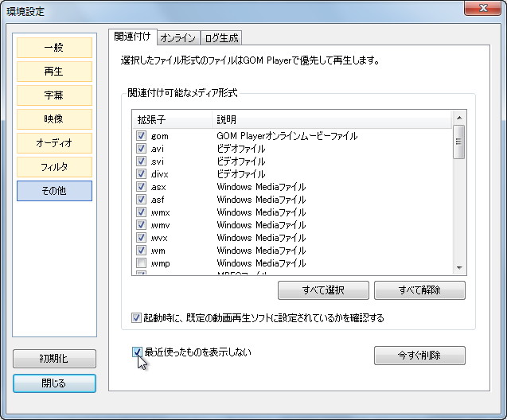Uncheck the .asx extension checkbox
Image resolution: width=507 pixels, height=420 pixels.
coord(141,186)
